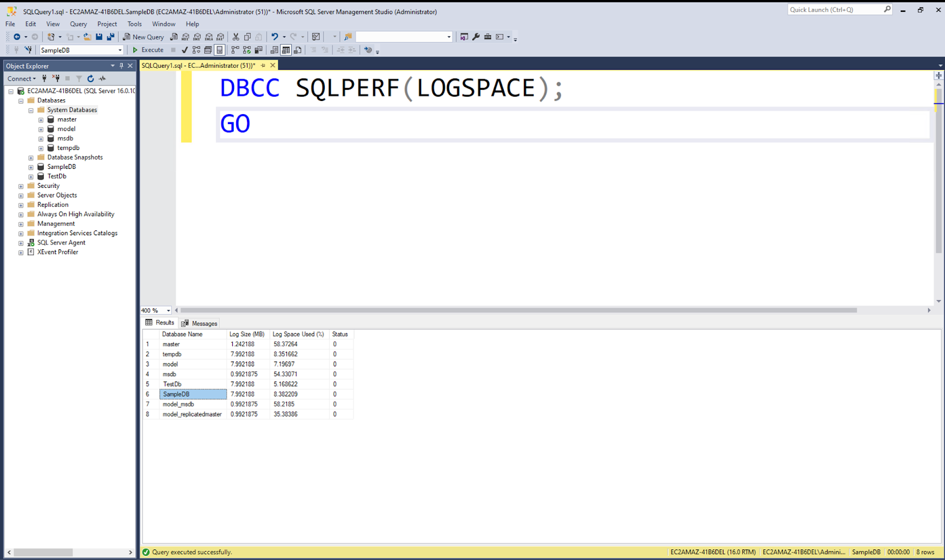Click the Cut icon in the toolbar
The width and height of the screenshot is (945, 560).
[235, 37]
